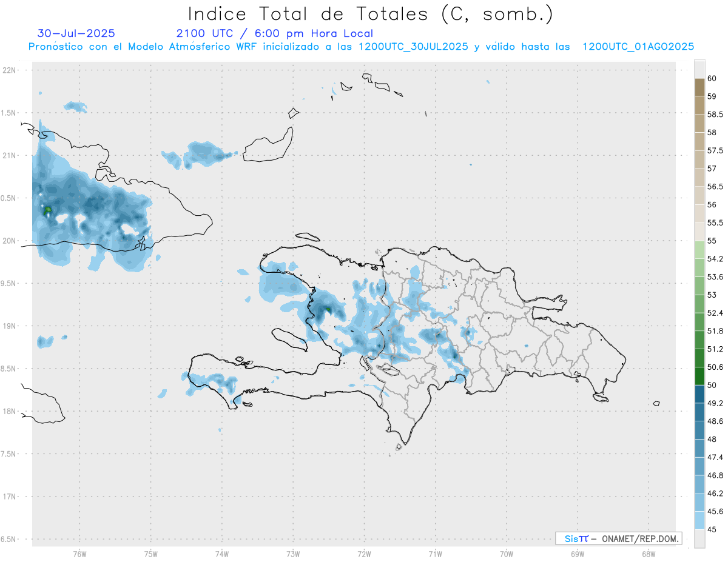
Task: Click the longitude label "68W"
Action: pos(649,554)
